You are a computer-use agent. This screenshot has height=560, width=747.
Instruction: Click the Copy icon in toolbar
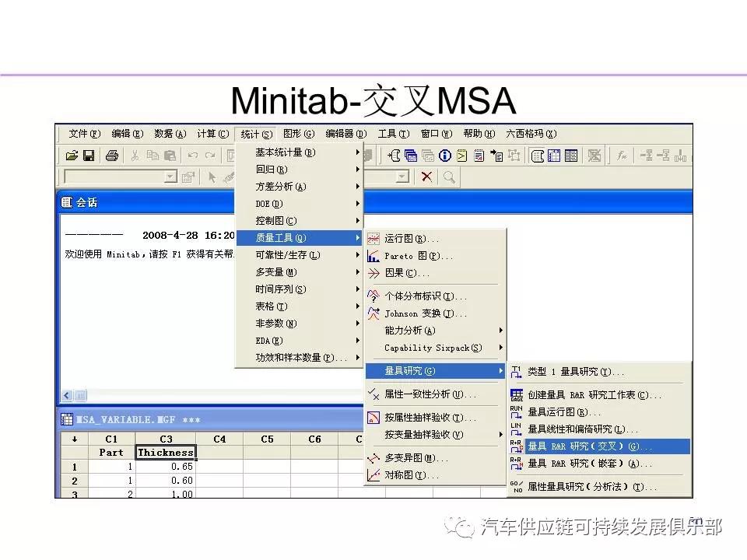coord(153,156)
